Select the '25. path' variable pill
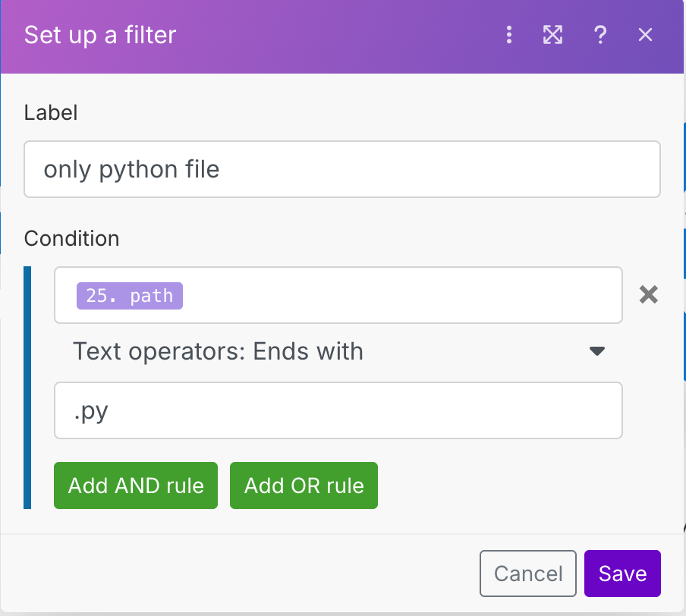Viewport: 686px width, 616px height. point(130,295)
